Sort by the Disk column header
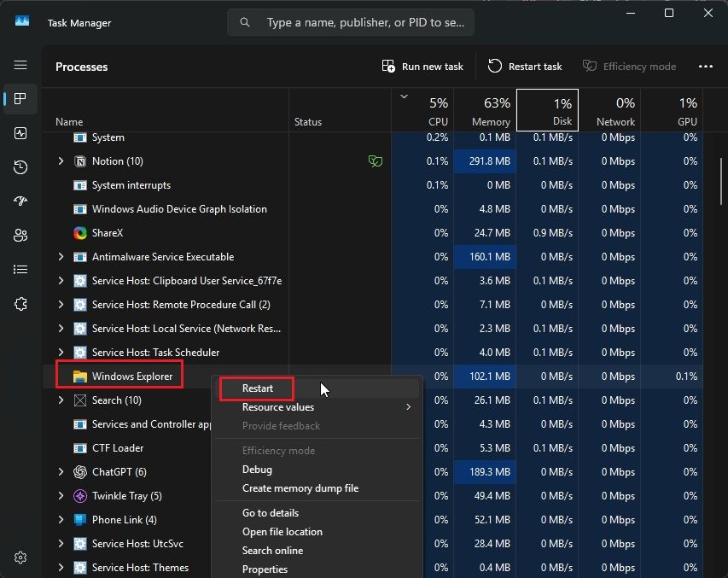Image resolution: width=728 pixels, height=578 pixels. (x=547, y=110)
